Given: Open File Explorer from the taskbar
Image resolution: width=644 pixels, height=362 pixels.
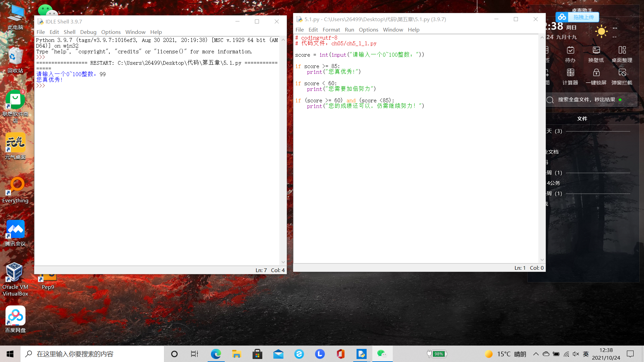Looking at the screenshot, I should (236, 354).
